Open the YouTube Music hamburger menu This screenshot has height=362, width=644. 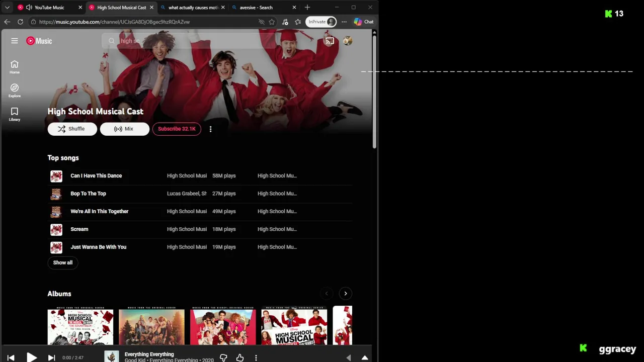pos(15,41)
